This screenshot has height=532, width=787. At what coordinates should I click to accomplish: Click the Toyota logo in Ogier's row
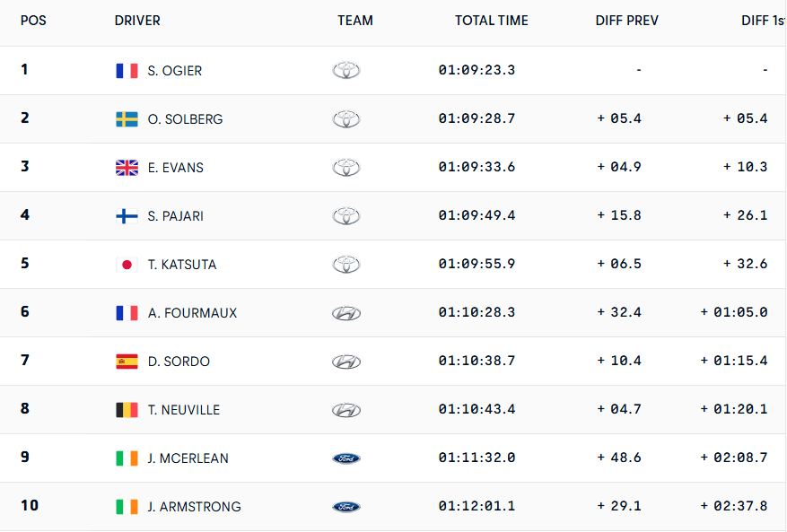[x=346, y=71]
